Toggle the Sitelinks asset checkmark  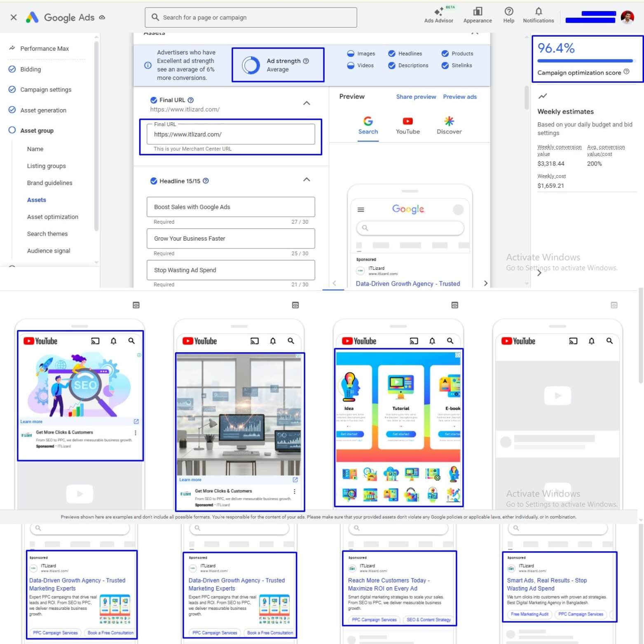445,66
